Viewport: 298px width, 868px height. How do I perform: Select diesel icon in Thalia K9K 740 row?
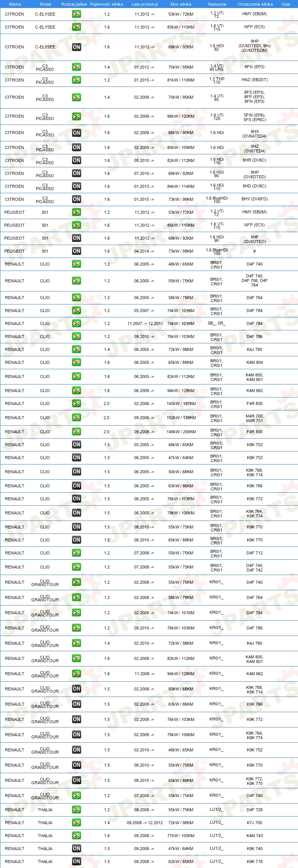[77, 849]
